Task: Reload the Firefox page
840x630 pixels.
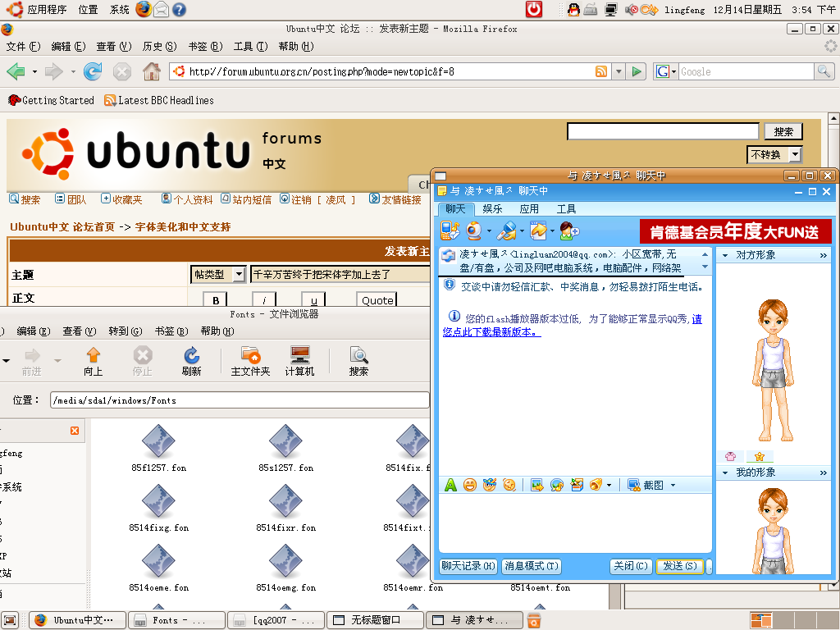Action: click(x=93, y=71)
